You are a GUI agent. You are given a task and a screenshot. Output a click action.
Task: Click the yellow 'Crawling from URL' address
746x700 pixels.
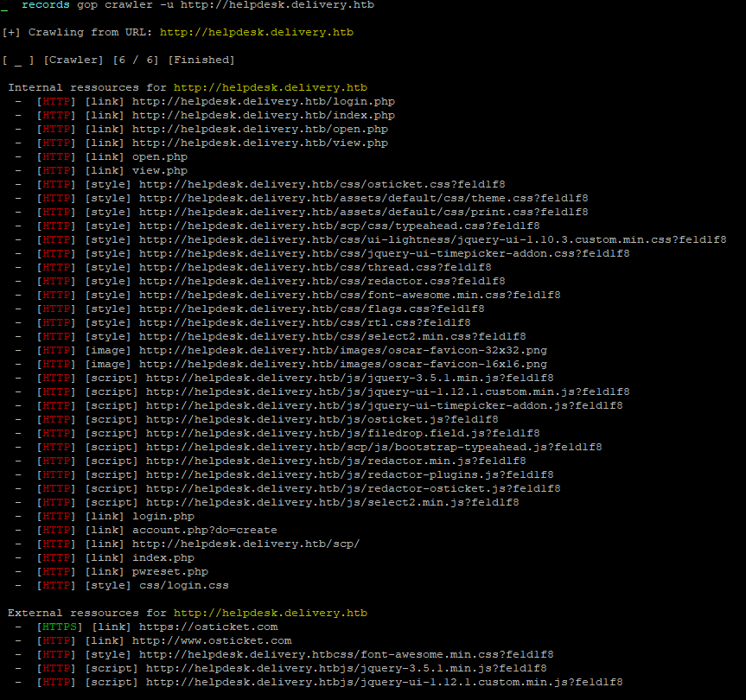256,33
